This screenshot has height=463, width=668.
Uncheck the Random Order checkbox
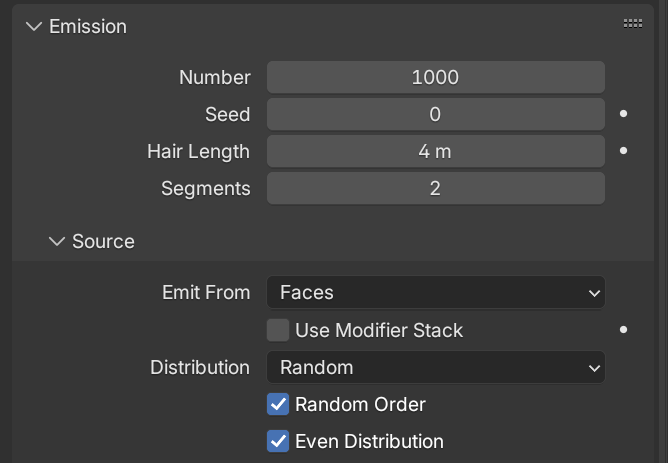click(278, 404)
